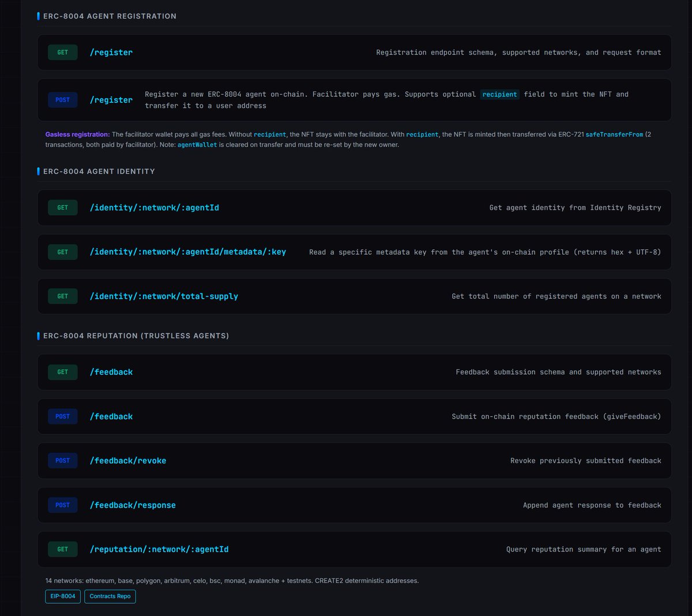Click the GET badge beside /reputation/:network/:agentId
Viewport: 692px width, 616px height.
pos(63,550)
